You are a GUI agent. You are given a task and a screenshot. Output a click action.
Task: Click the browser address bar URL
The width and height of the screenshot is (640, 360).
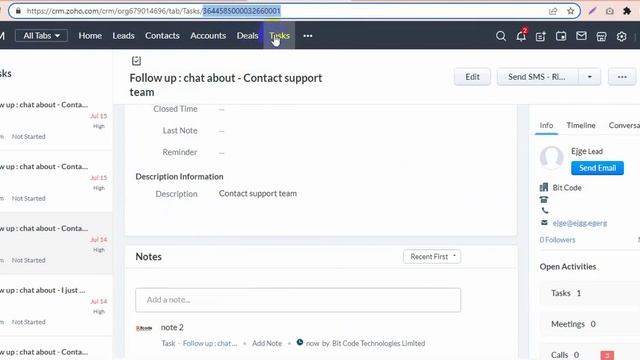pyautogui.click(x=153, y=11)
